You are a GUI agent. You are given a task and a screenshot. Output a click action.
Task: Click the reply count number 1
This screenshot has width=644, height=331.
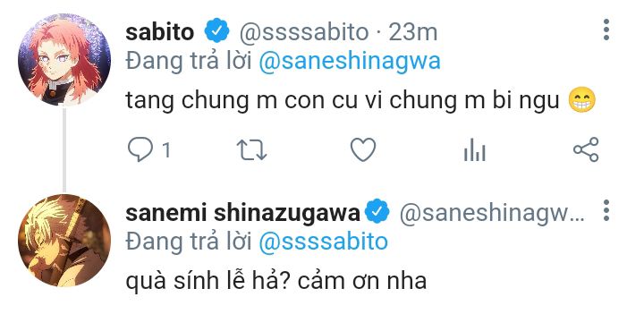click(x=166, y=150)
